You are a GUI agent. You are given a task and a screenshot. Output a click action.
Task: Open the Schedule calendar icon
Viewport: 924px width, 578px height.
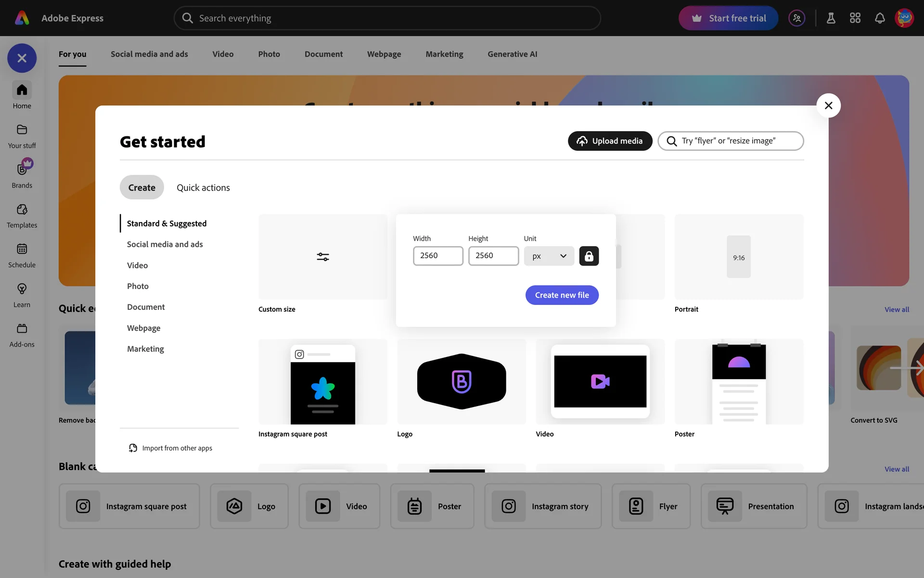click(22, 249)
